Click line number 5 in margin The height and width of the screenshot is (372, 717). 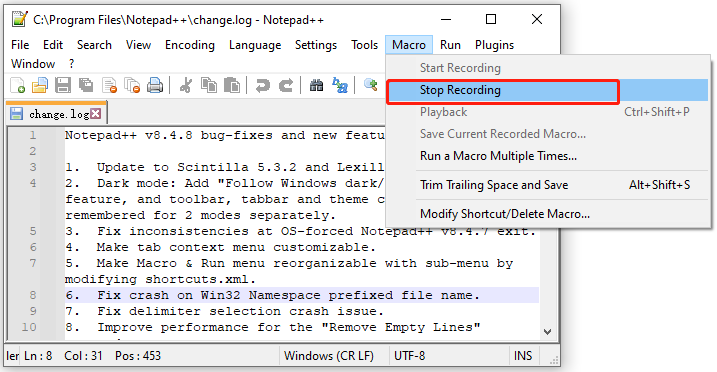33,231
